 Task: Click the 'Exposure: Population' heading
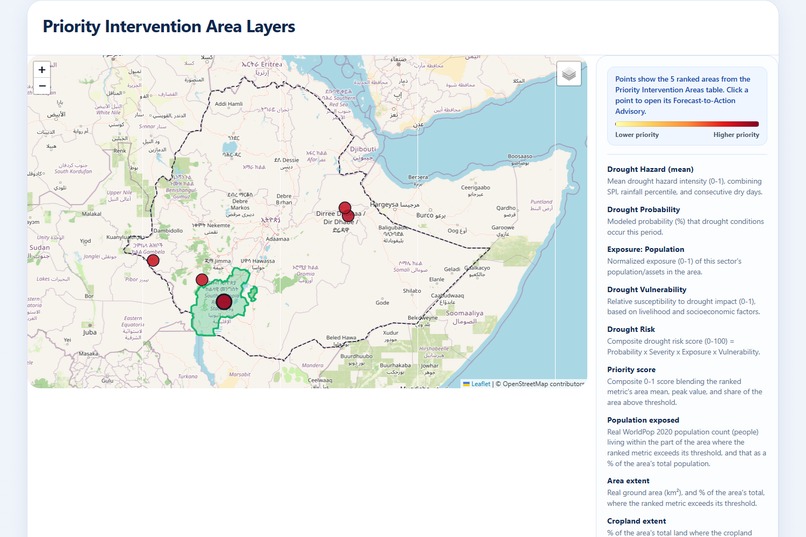point(646,249)
